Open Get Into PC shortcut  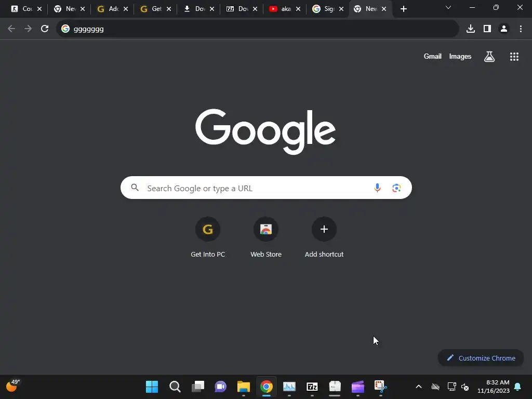(x=208, y=237)
